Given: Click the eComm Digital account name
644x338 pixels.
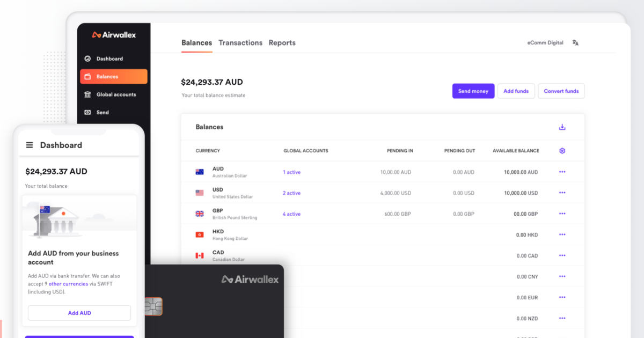Looking at the screenshot, I should 545,42.
